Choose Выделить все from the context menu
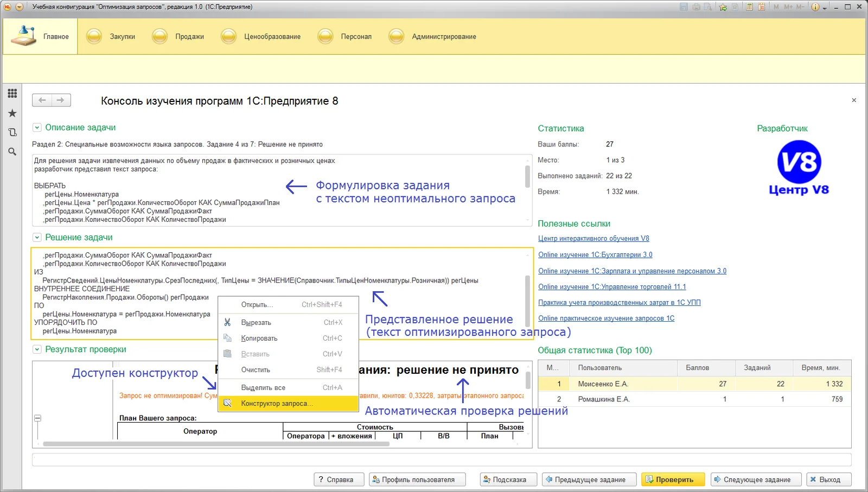868x492 pixels. click(288, 388)
